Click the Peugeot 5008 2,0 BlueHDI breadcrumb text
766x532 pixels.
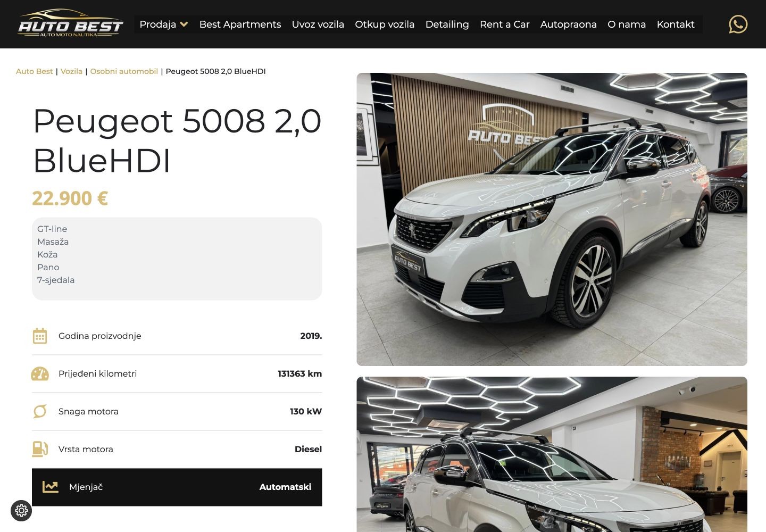(215, 71)
